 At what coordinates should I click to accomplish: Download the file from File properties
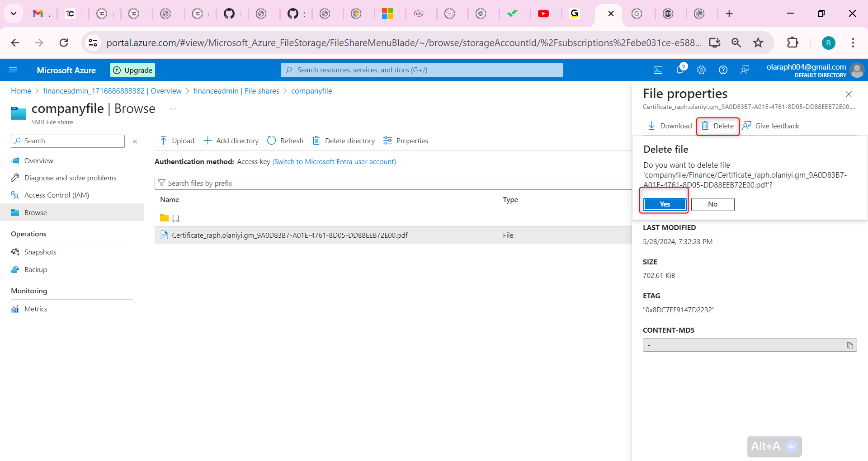(x=670, y=126)
